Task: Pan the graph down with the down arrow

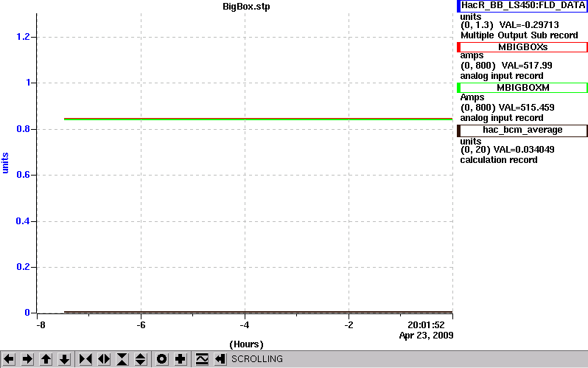Action: [65, 359]
